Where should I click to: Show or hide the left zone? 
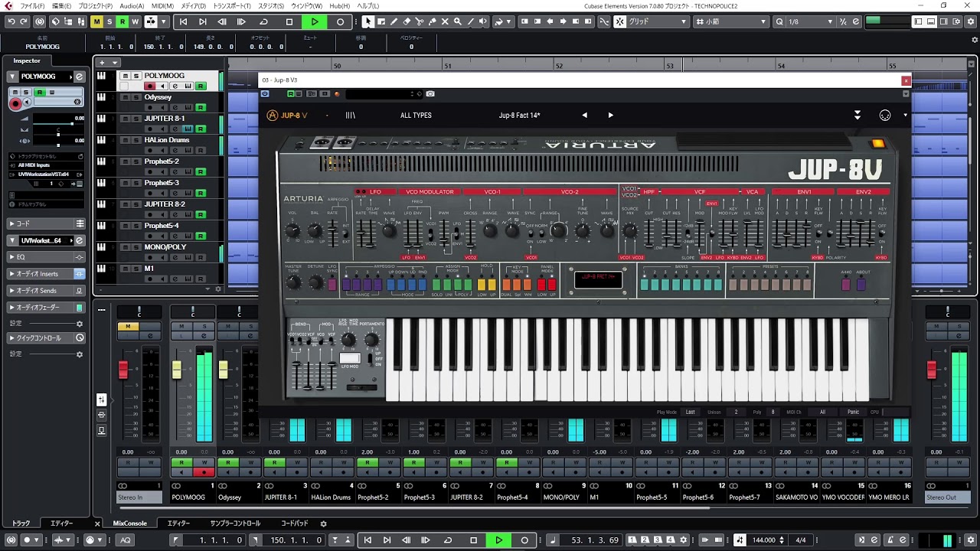pos(918,21)
